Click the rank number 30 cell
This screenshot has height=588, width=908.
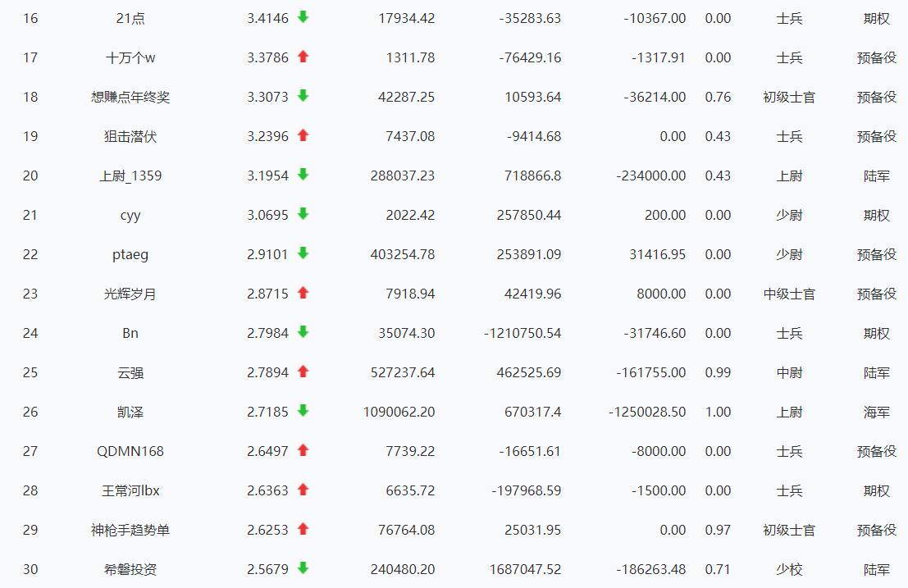click(30, 569)
